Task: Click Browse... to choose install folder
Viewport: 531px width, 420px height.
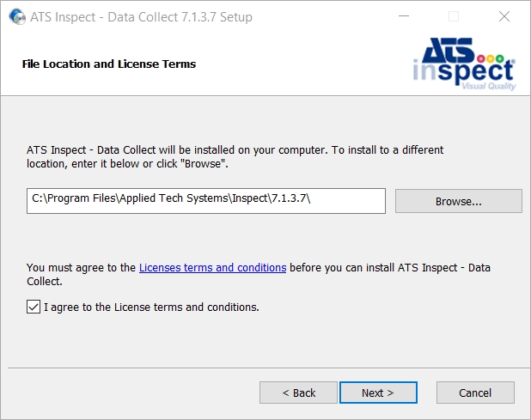Action: pos(459,201)
